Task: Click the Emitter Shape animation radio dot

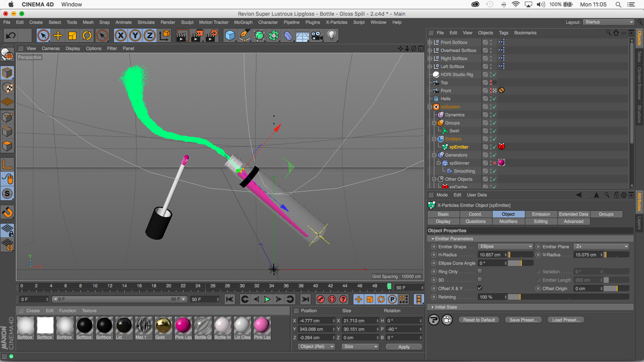Action: tap(434, 247)
